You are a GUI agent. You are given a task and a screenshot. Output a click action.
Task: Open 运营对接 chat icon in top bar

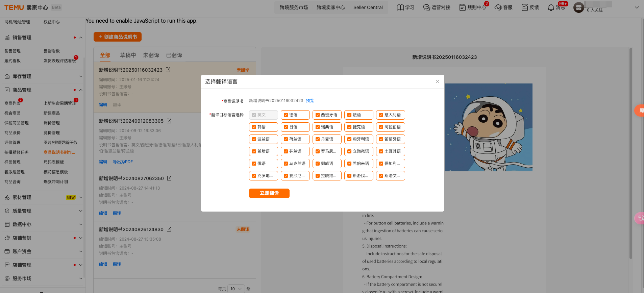coord(426,7)
